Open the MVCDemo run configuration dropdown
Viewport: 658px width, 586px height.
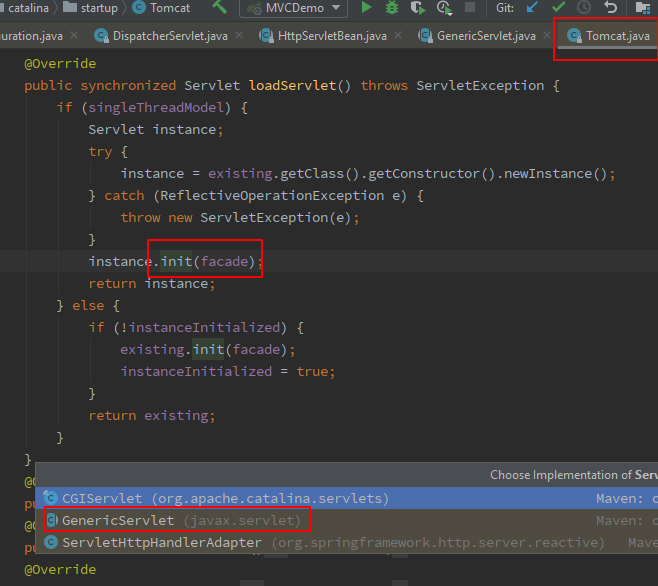click(x=293, y=8)
